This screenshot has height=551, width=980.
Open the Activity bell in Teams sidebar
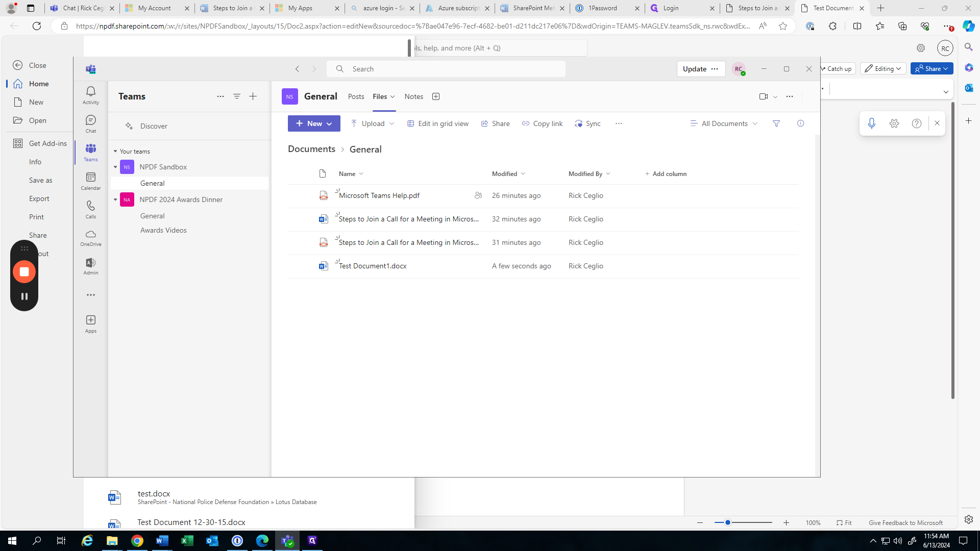pos(90,95)
